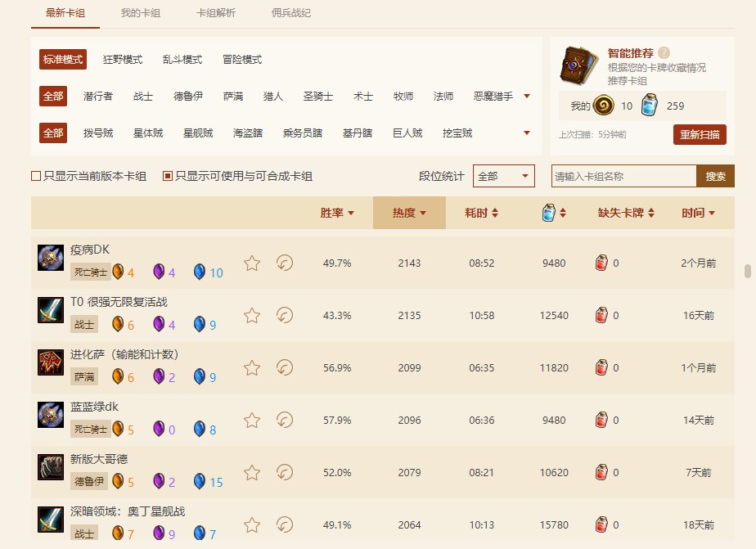756x549 pixels.
Task: Enable 只显示当前版本卡组 checkbox
Action: point(36,176)
